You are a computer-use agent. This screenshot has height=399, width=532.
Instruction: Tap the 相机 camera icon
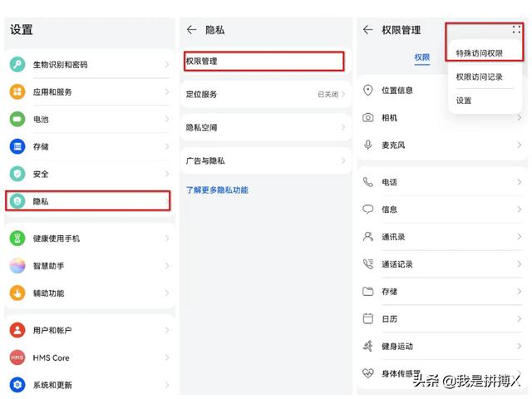tap(368, 118)
